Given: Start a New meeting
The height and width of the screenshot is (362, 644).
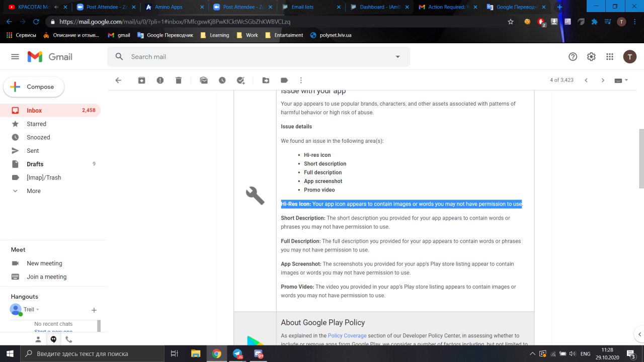Looking at the screenshot, I should click(x=44, y=263).
